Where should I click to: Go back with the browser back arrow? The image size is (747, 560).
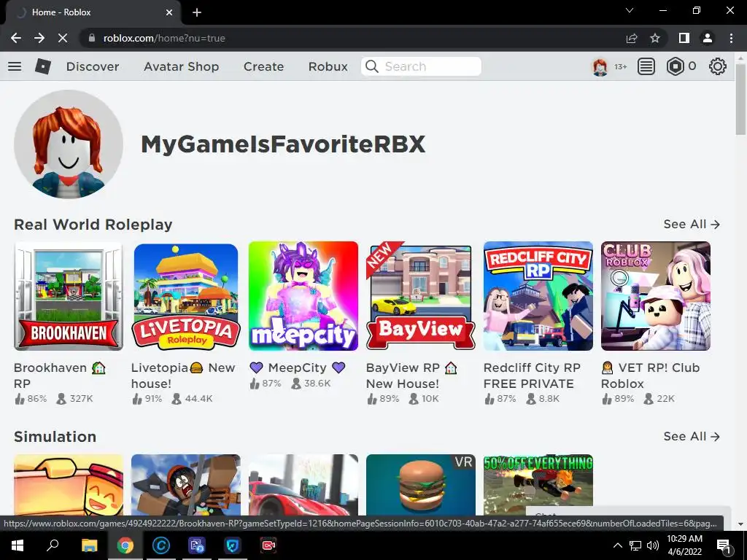[x=16, y=38]
